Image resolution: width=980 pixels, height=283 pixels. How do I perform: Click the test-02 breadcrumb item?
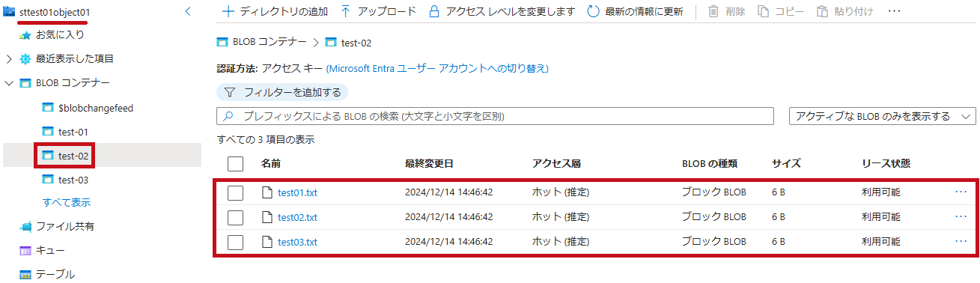(x=356, y=42)
